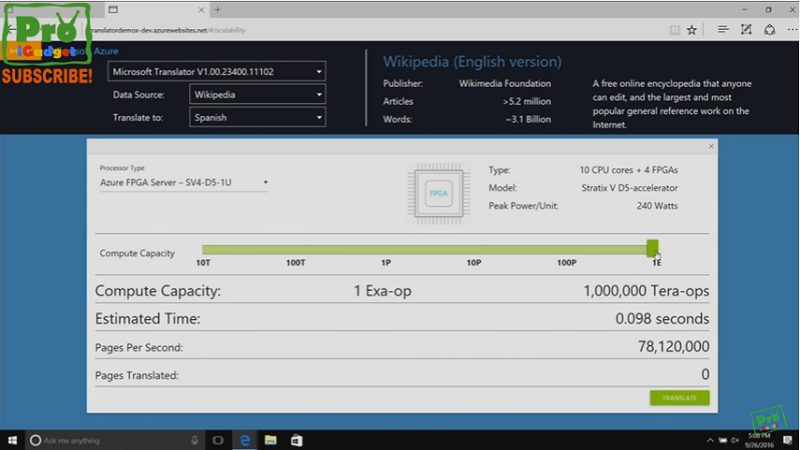Viewport: 800px width, 450px height.
Task: Click the 1 Exa-op capacity text
Action: click(x=383, y=291)
